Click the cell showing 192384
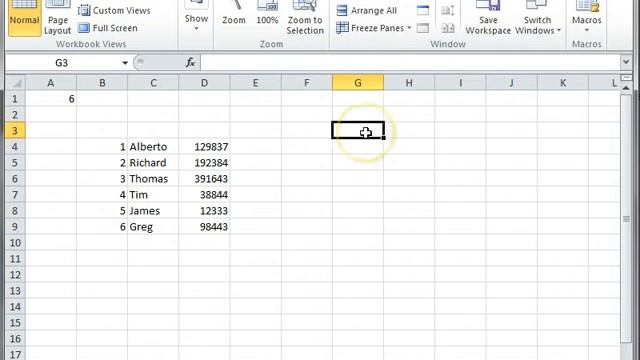Image resolution: width=640 pixels, height=360 pixels. 204,163
